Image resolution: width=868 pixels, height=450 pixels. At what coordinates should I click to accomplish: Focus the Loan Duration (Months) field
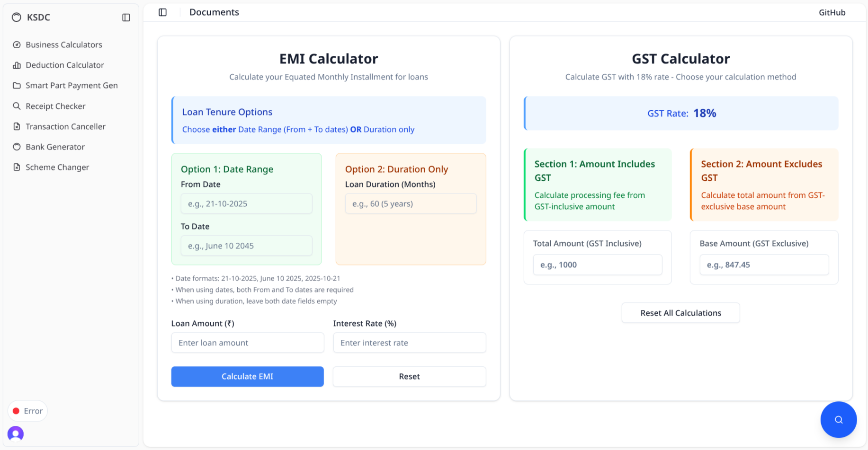pyautogui.click(x=411, y=203)
